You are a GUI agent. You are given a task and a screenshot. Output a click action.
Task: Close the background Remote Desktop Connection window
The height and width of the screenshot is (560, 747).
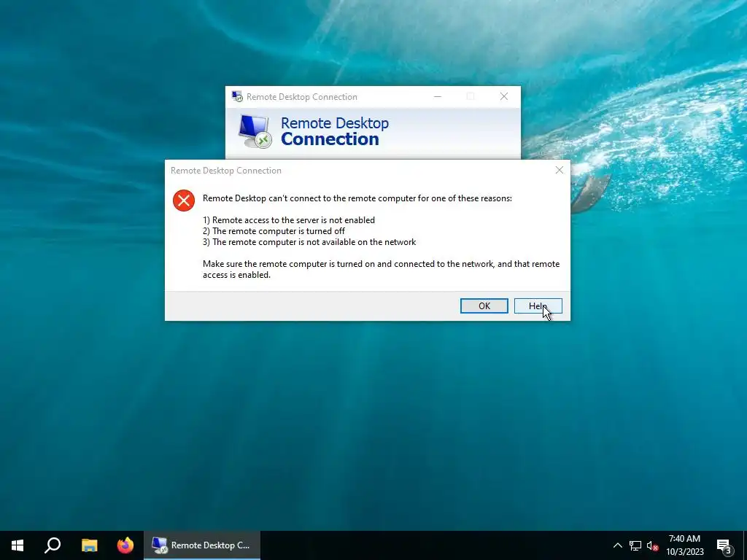click(504, 96)
